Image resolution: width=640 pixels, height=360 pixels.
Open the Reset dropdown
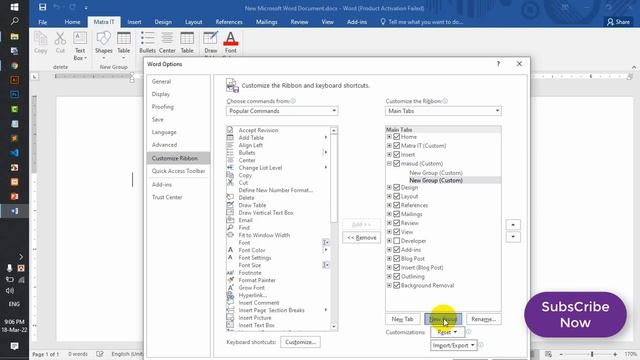(447, 332)
